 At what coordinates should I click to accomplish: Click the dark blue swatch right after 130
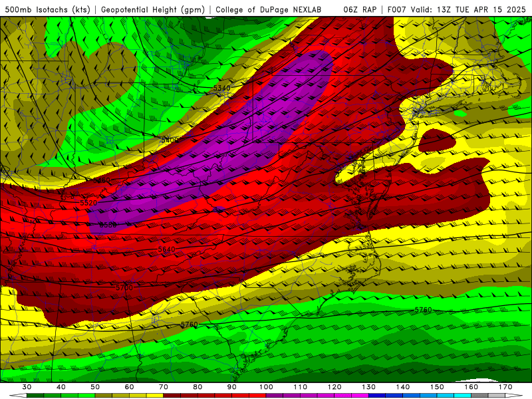pos(377,396)
